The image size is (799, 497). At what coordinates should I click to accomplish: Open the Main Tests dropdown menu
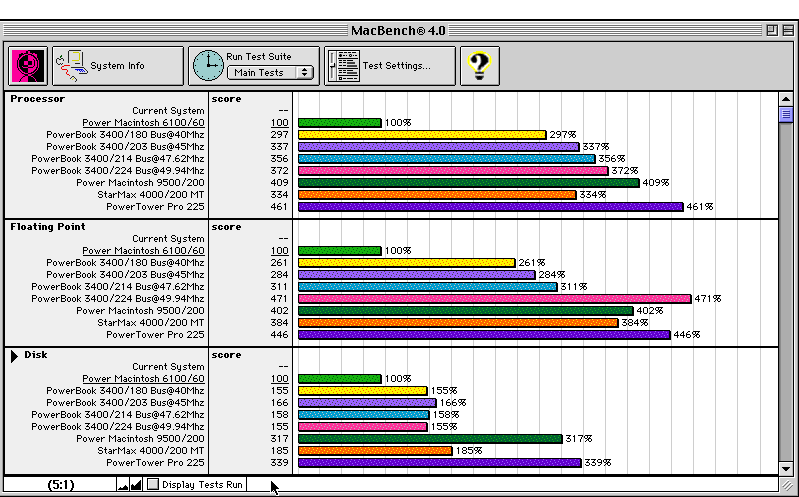(x=269, y=72)
